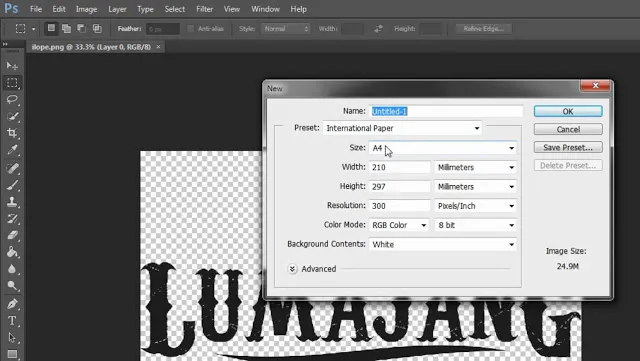
Task: Select the Brush tool
Action: coord(12,185)
